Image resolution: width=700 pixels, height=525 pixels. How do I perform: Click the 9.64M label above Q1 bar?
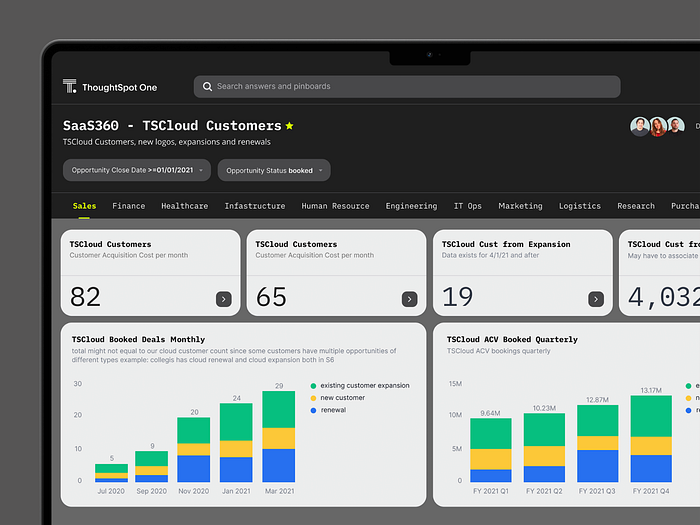(490, 413)
